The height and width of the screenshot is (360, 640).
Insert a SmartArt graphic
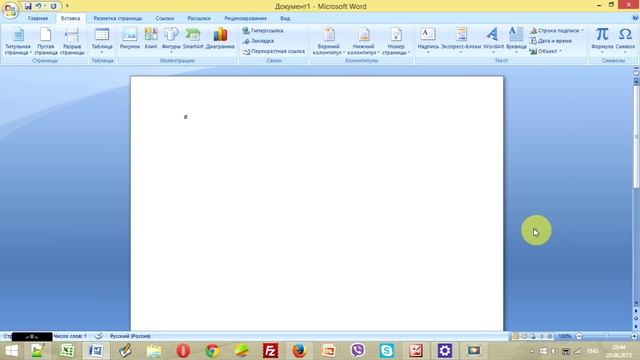[x=193, y=39]
